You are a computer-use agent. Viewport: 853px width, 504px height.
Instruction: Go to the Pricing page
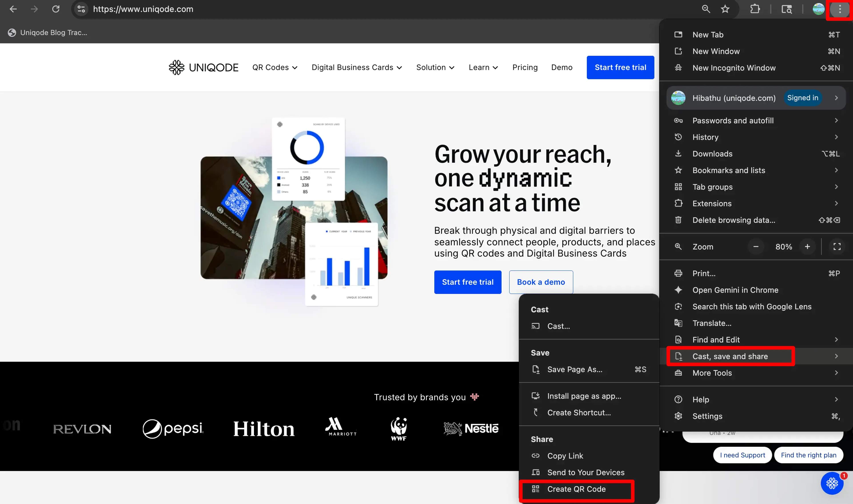[525, 67]
